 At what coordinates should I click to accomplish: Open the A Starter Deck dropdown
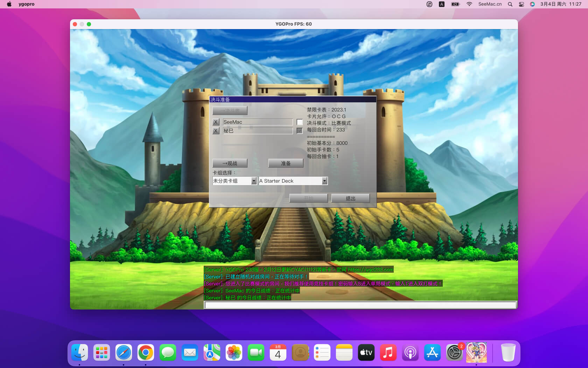[x=324, y=181]
